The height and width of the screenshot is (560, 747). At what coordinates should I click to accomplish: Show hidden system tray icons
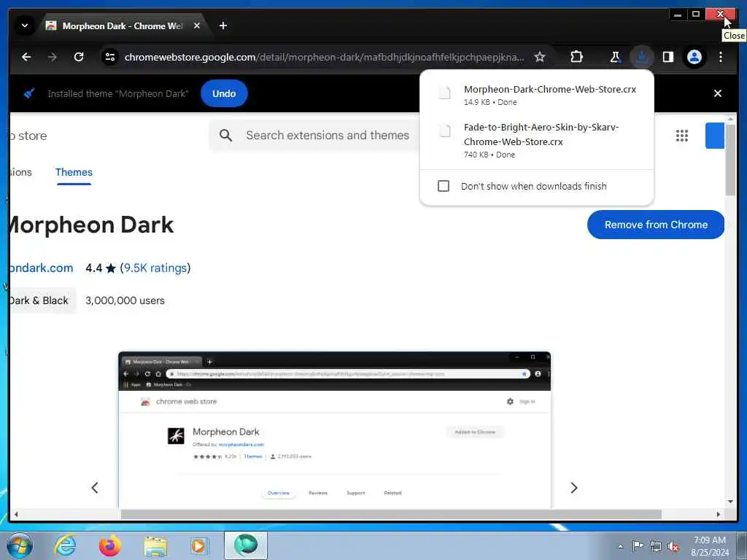pos(620,546)
